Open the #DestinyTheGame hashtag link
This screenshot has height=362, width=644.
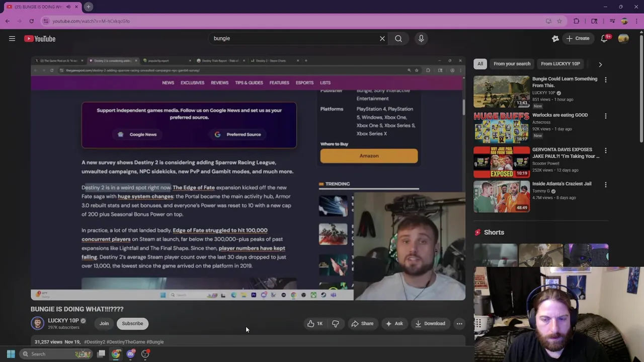125,342
